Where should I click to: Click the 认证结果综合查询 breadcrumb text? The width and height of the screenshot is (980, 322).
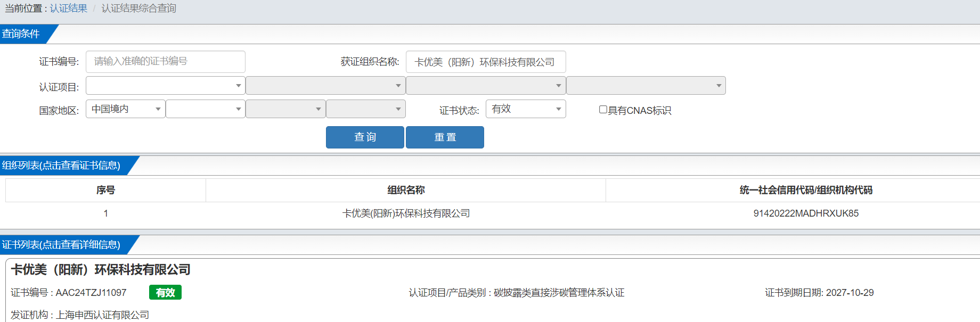(x=139, y=9)
